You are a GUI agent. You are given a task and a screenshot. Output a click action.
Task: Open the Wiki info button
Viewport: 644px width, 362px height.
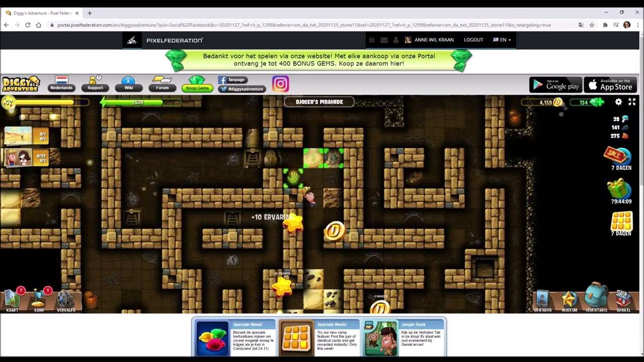point(129,84)
